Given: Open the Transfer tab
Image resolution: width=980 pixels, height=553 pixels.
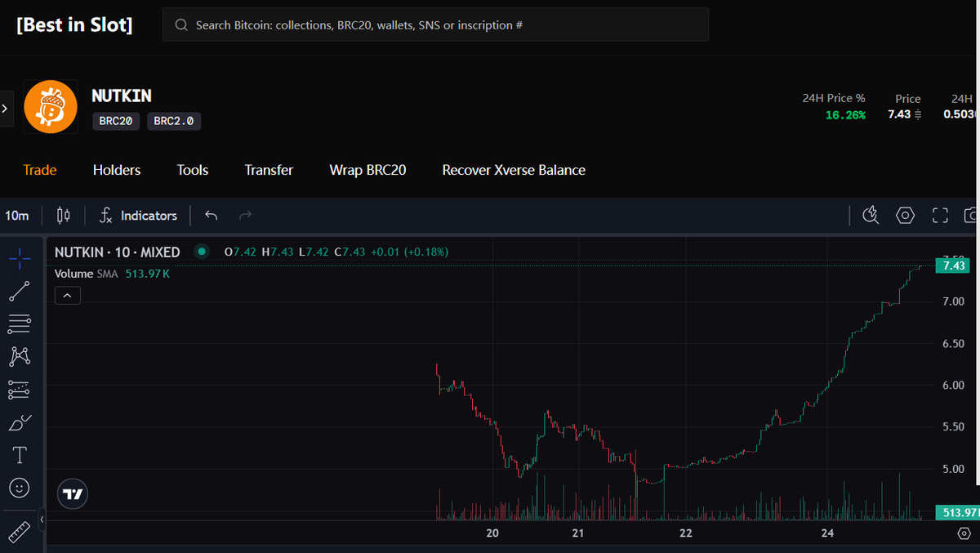Looking at the screenshot, I should (x=269, y=170).
